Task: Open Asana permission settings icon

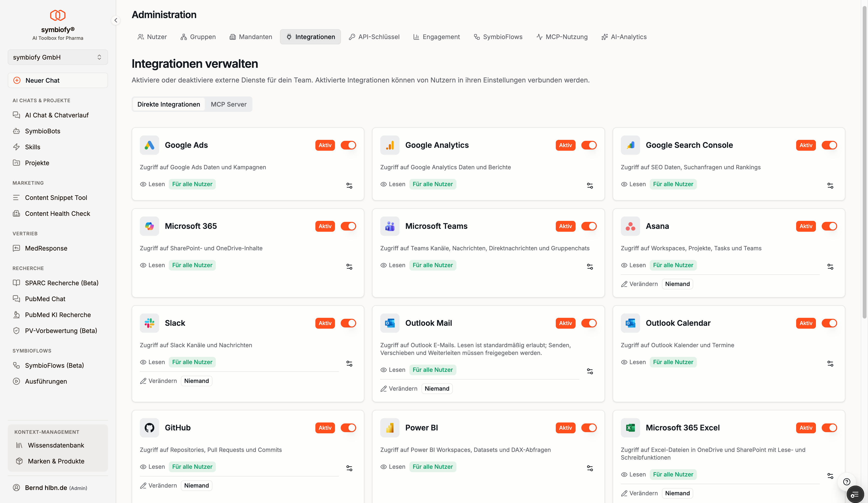Action: [830, 267]
